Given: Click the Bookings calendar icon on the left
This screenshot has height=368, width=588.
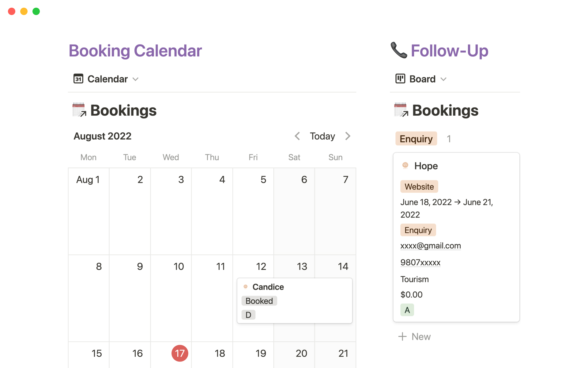Looking at the screenshot, I should pyautogui.click(x=79, y=110).
